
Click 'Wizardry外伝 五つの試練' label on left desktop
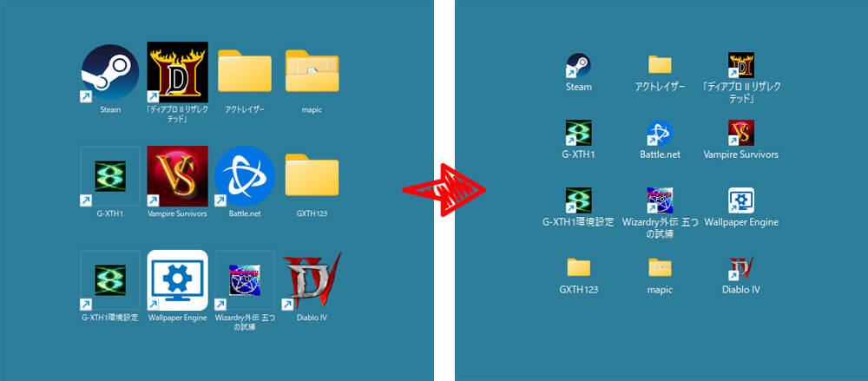click(x=245, y=322)
